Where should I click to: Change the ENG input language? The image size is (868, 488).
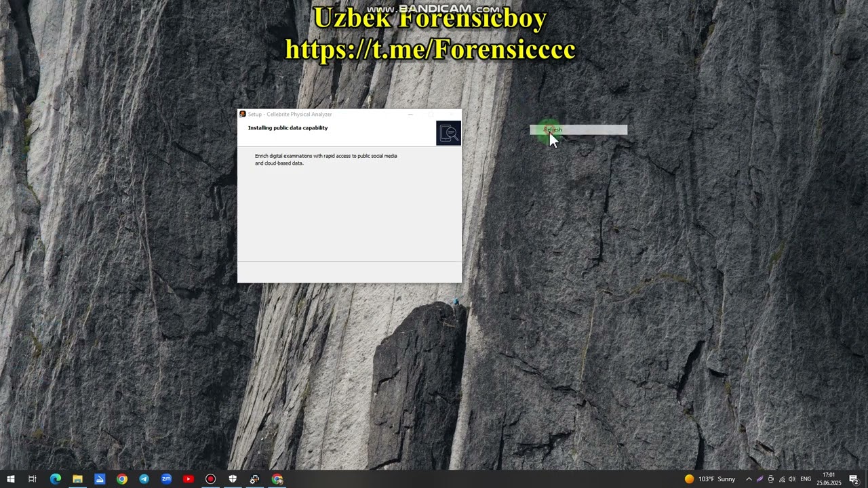806,479
